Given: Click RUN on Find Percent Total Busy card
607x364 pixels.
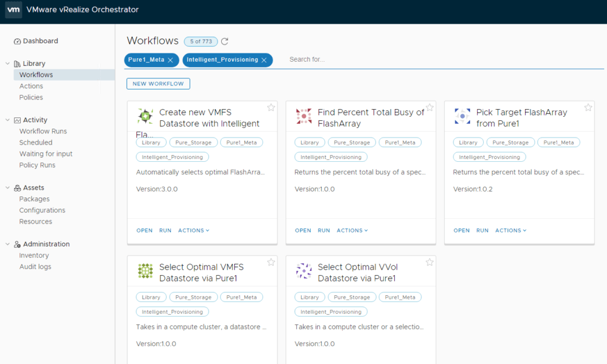Looking at the screenshot, I should 324,231.
